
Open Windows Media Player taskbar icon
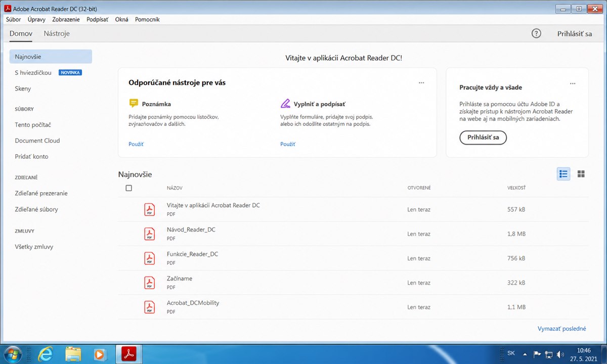click(x=99, y=354)
